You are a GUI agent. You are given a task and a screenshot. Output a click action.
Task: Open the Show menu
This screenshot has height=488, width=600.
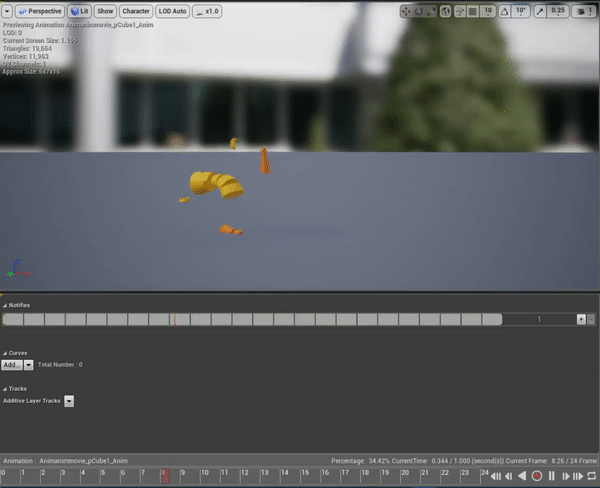click(105, 11)
